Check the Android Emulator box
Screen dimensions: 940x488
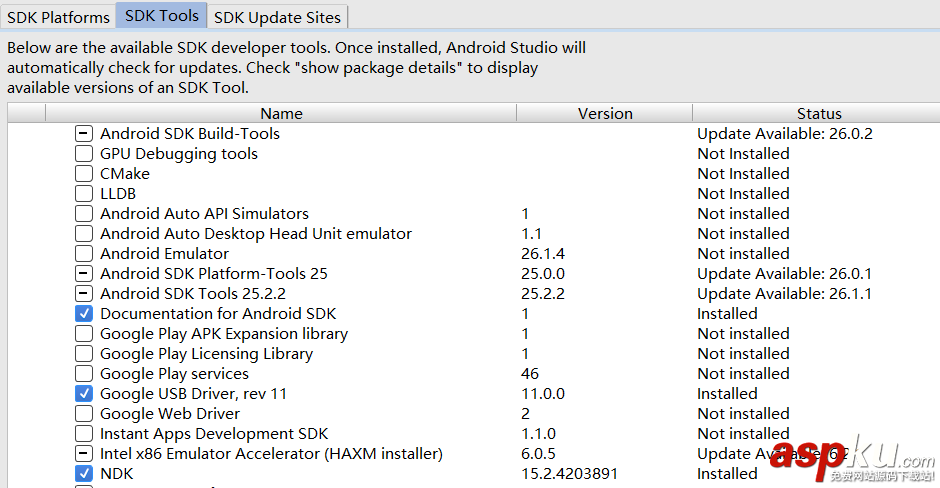pos(84,253)
